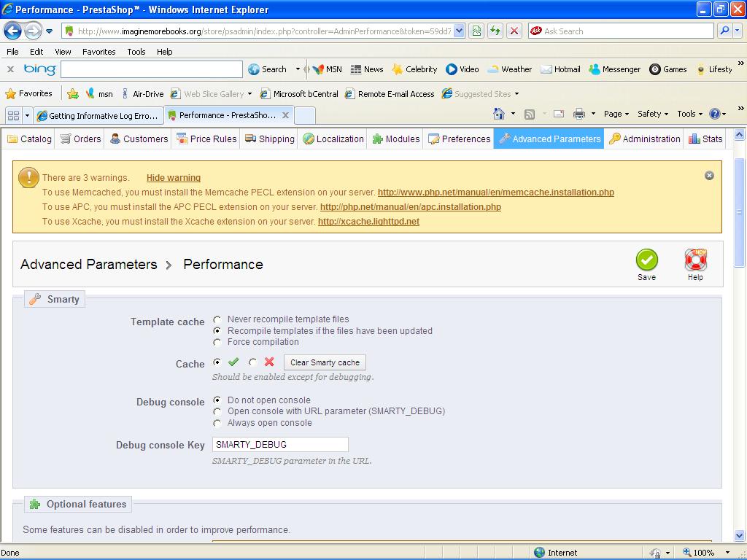Open the Stats tab

click(706, 139)
